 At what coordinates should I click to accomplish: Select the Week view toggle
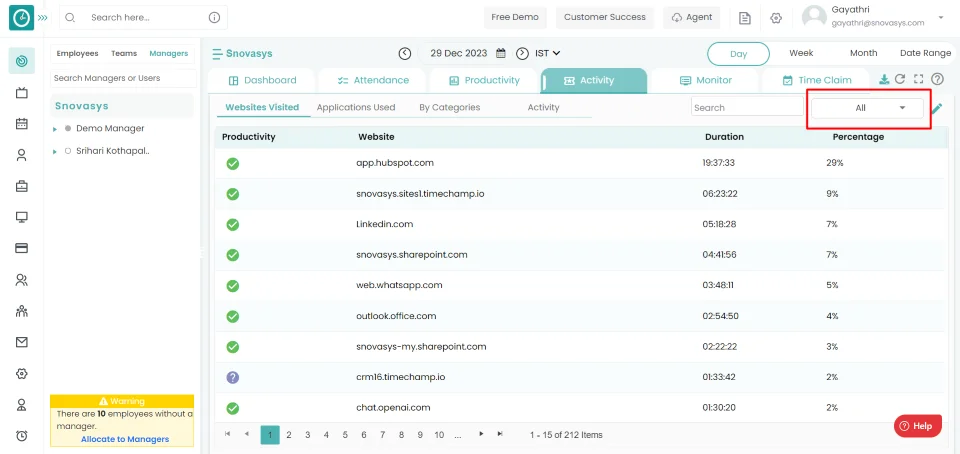pyautogui.click(x=801, y=53)
